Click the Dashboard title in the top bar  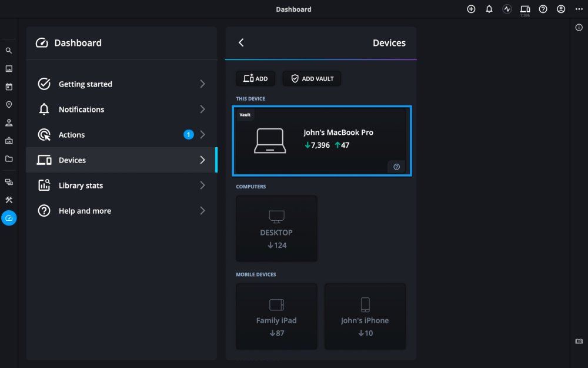tap(293, 9)
